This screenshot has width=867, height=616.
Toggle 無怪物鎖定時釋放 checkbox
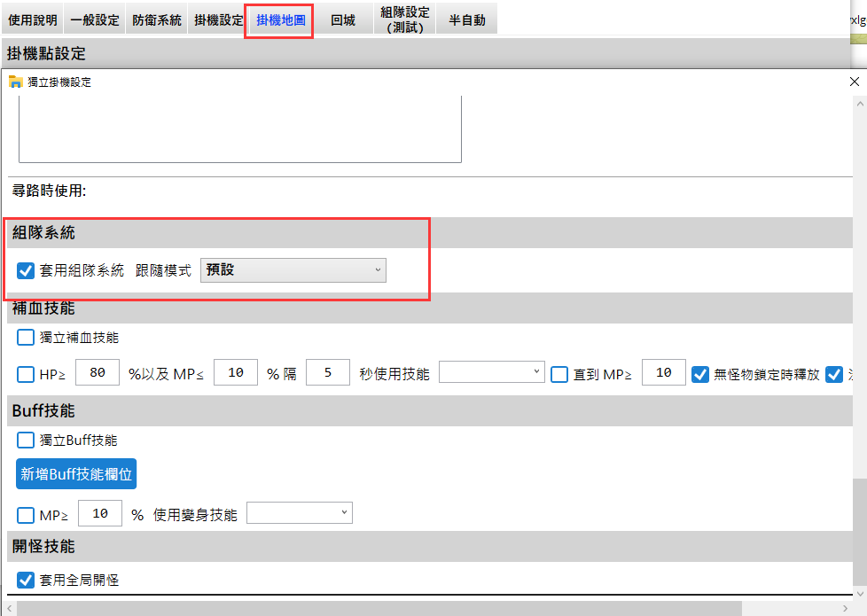point(700,374)
